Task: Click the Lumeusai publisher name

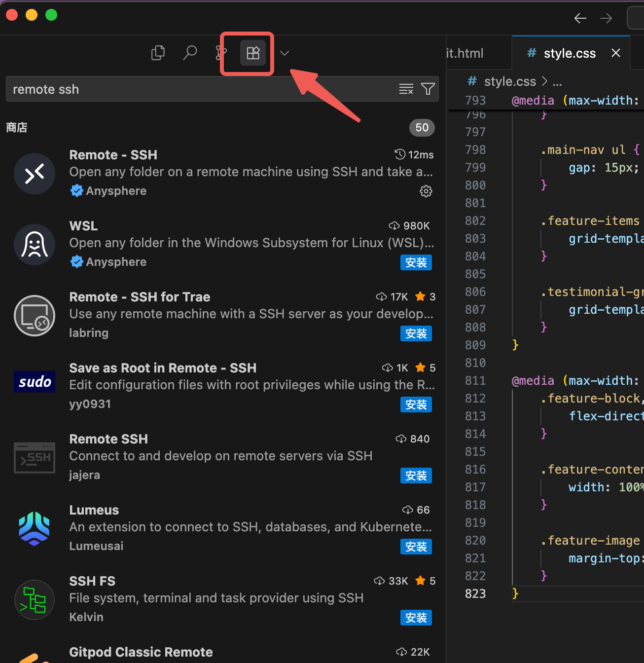Action: coord(96,546)
